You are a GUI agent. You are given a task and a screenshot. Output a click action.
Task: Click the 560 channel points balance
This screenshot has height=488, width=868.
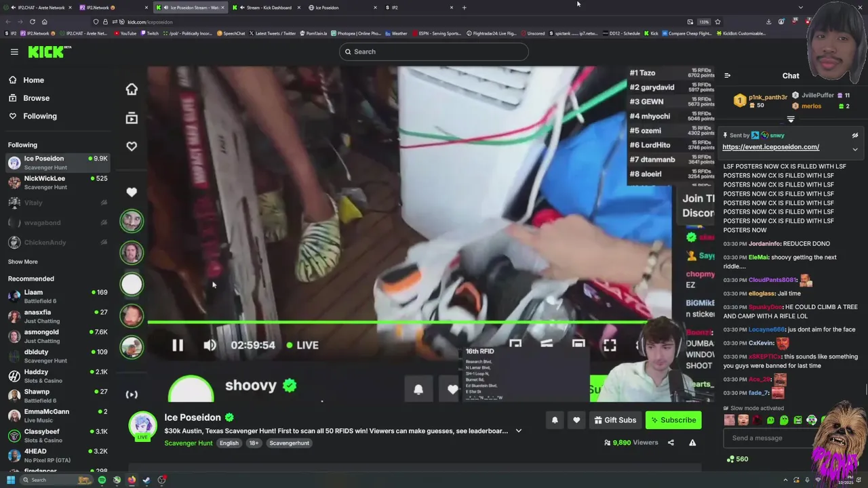(x=737, y=460)
